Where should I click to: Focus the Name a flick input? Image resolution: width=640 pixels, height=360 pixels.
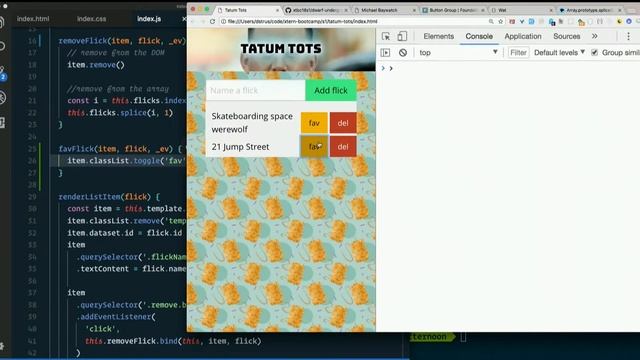click(256, 91)
